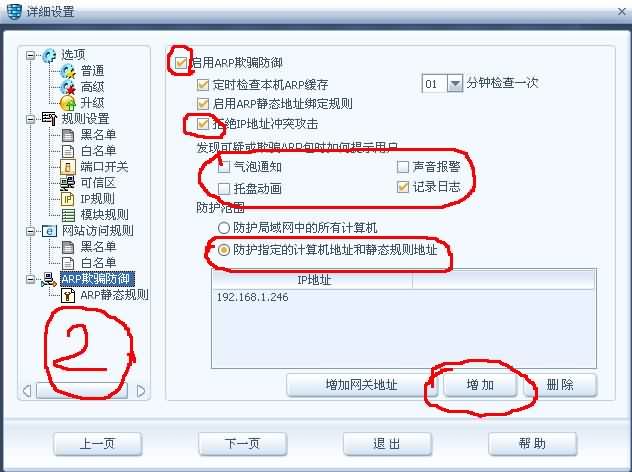This screenshot has width=632, height=472.
Task: Click the 普通 settings star icon
Action: (x=68, y=72)
